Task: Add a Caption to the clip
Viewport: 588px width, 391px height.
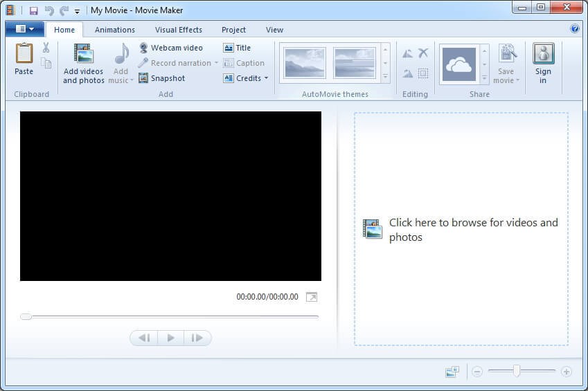Action: 244,63
